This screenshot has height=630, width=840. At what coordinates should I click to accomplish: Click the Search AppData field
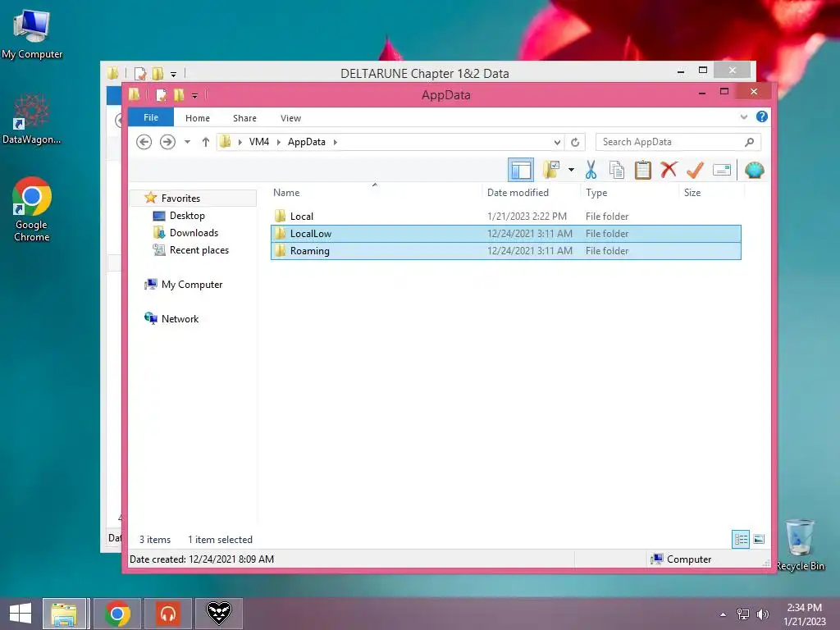[x=678, y=142]
